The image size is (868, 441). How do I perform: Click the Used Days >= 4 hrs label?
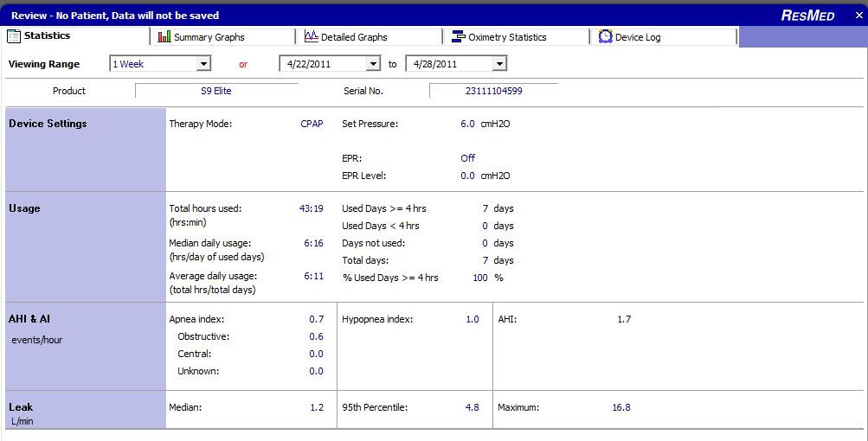pos(384,208)
